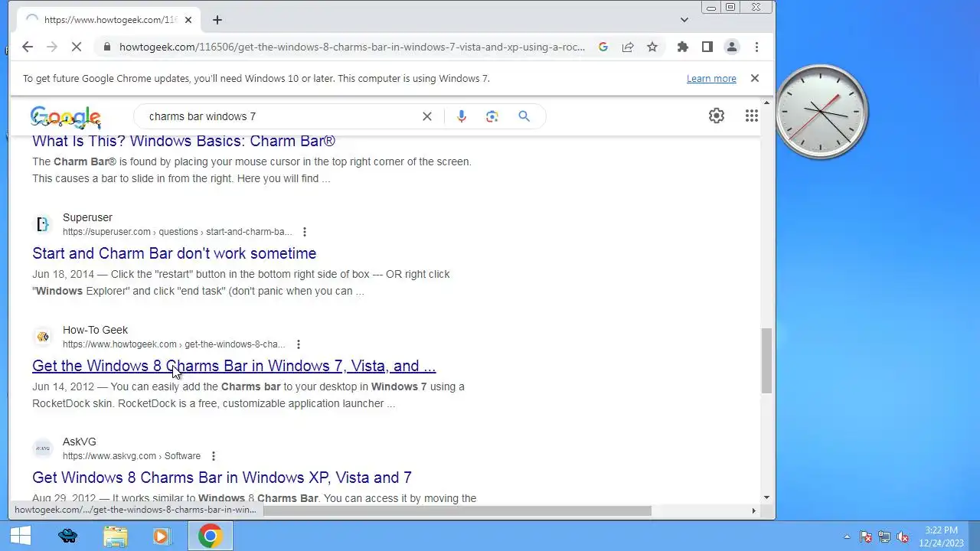Click the AskVG site favicon
Viewport: 980px width, 551px height.
click(x=43, y=448)
